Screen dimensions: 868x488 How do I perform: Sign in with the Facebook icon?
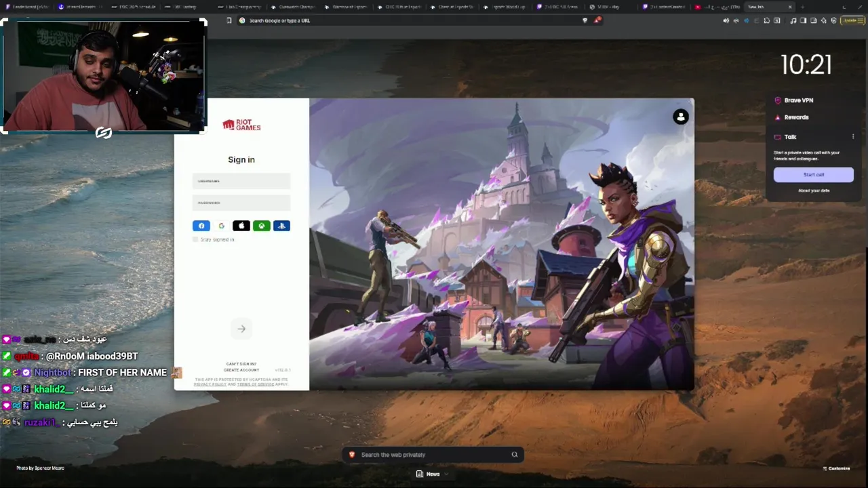(x=201, y=226)
